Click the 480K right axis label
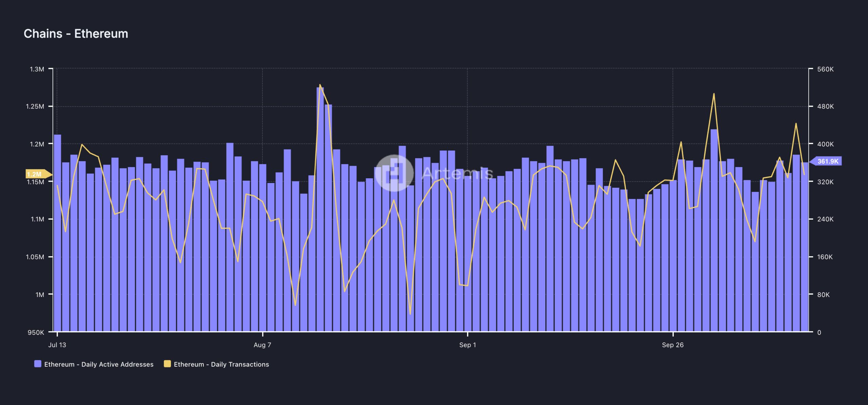The width and height of the screenshot is (868, 405). tap(825, 106)
